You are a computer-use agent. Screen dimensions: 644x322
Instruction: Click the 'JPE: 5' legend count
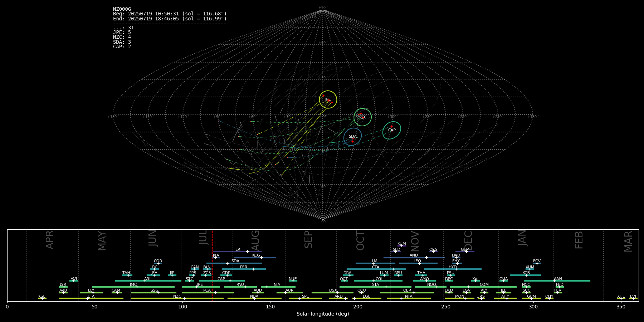(x=122, y=33)
